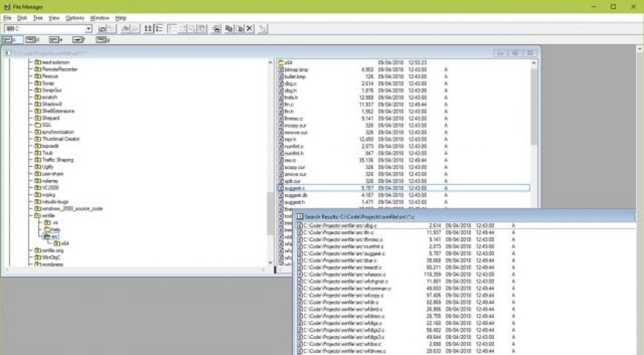This screenshot has width=644, height=355.
Task: Click the x64 folder icon in file list
Action: (281, 63)
